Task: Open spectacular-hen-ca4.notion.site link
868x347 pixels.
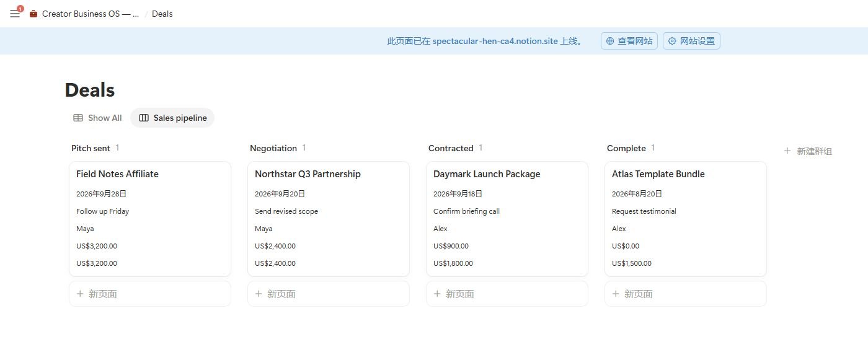Action: click(495, 41)
